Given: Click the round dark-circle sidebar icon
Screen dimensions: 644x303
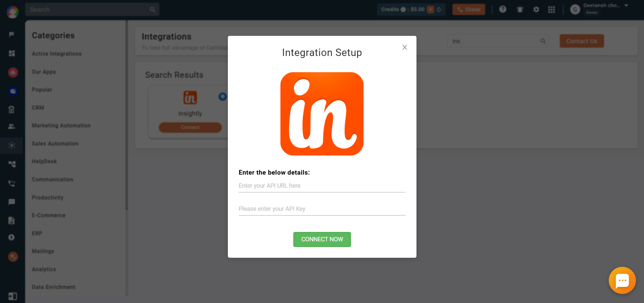Looking at the screenshot, I should (x=12, y=237).
